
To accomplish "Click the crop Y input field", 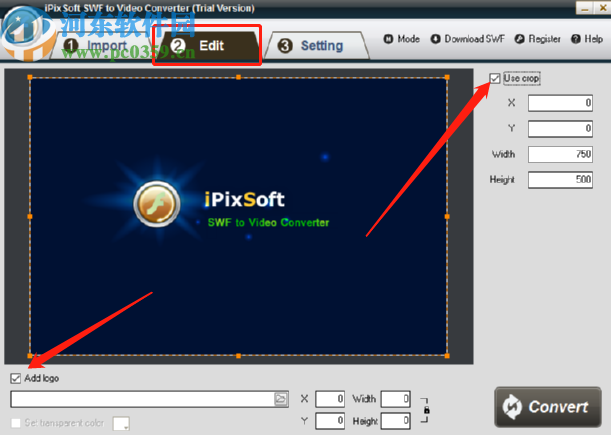I will point(560,129).
